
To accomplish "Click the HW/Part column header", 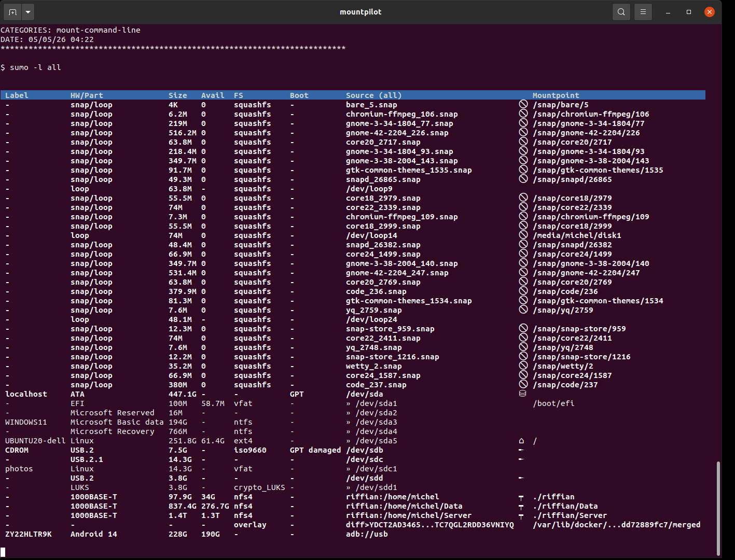I will pyautogui.click(x=87, y=95).
